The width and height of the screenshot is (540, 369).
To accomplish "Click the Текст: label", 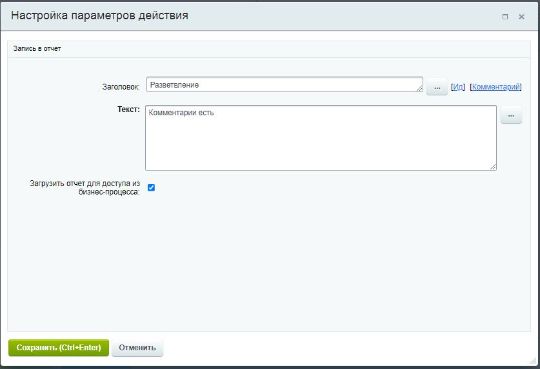I will tap(128, 109).
